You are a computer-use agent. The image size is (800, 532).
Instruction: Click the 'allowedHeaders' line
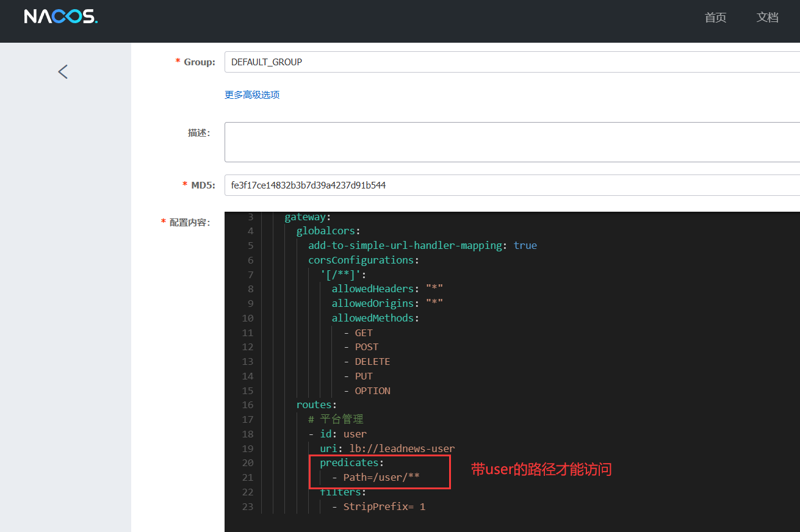[x=387, y=289]
